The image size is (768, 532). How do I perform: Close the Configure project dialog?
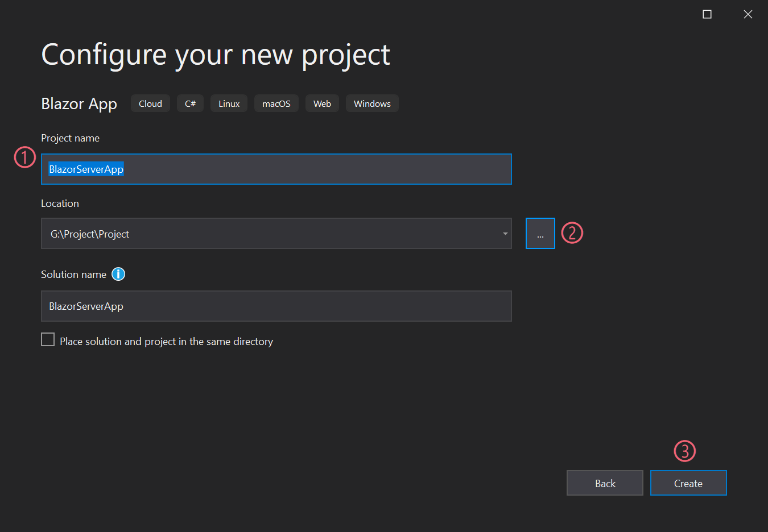point(748,14)
